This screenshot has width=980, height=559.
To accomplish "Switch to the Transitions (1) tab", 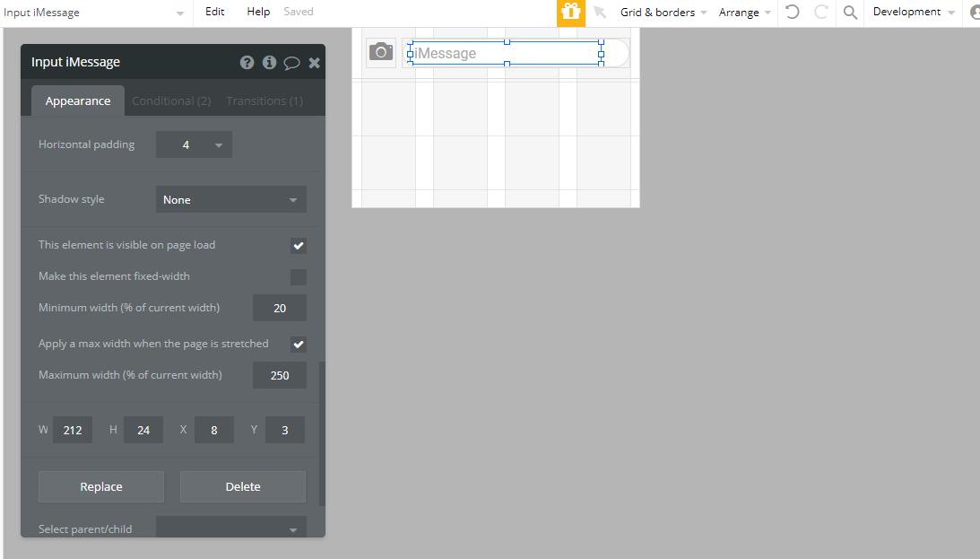I will point(265,100).
